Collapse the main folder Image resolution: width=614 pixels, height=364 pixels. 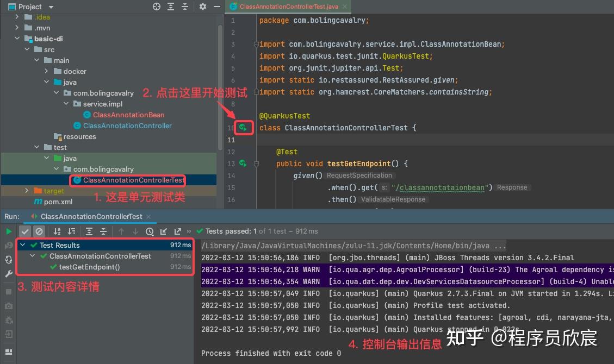(x=36, y=60)
